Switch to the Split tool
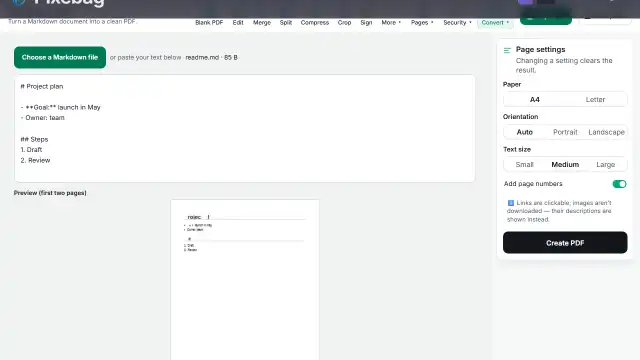The image size is (640, 360). [286, 22]
